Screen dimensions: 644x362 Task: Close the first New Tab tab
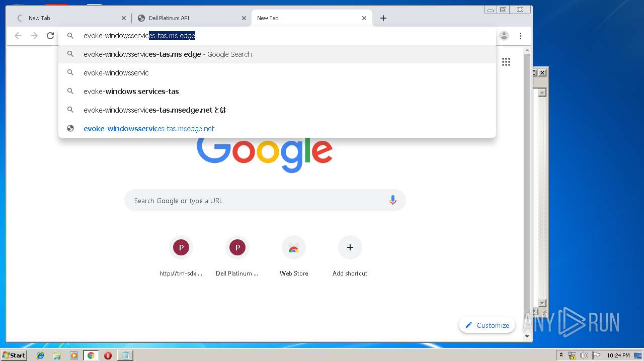[x=124, y=18]
